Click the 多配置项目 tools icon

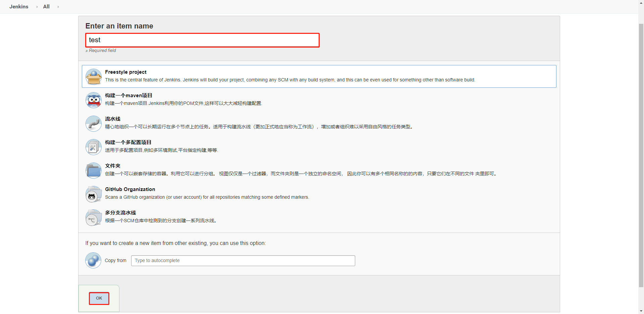click(x=94, y=147)
